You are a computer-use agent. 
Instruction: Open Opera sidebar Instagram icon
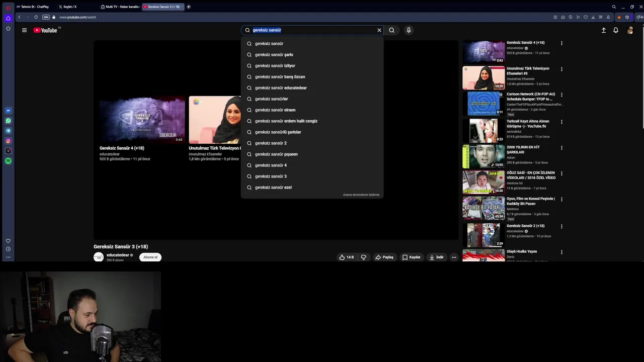coord(8,141)
